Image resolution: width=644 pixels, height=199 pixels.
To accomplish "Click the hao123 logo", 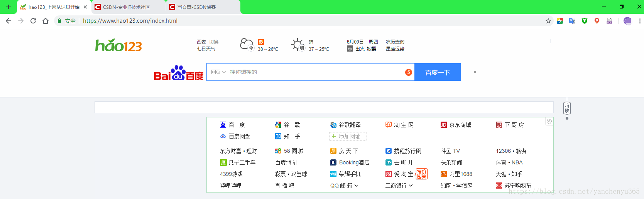I will 119,45.
